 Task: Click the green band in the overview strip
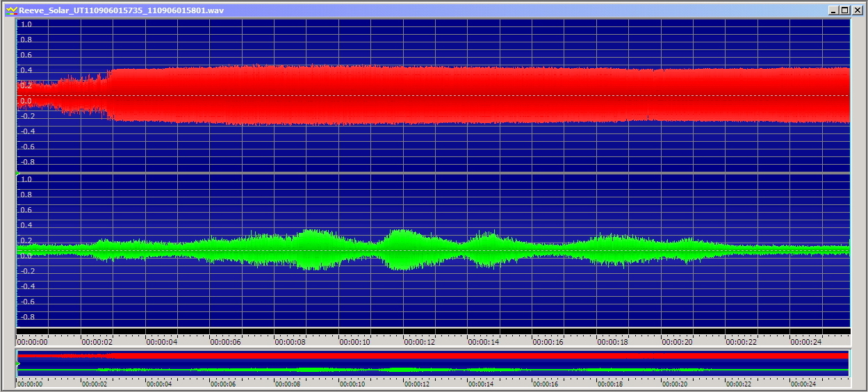tap(434, 370)
